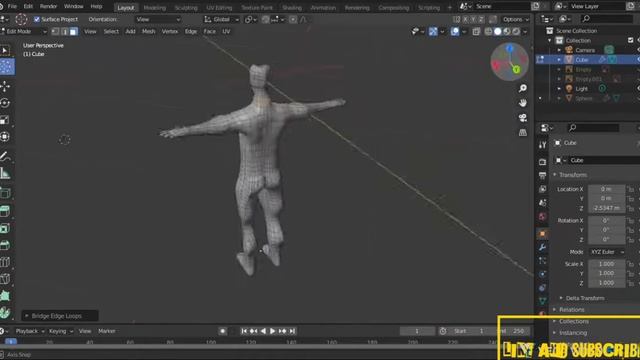The width and height of the screenshot is (640, 360).
Task: Select the Inset Faces tool
Action: [5, 228]
